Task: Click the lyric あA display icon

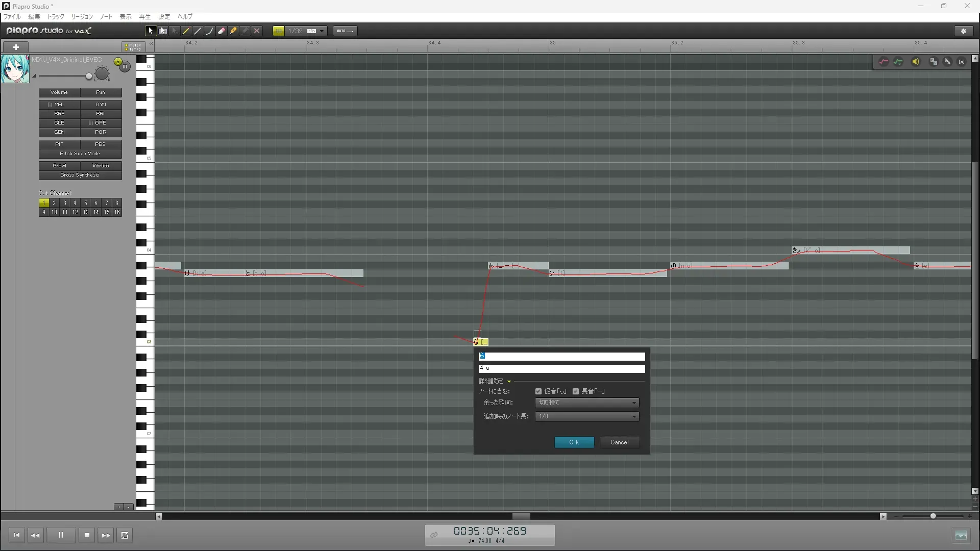Action: (x=947, y=62)
